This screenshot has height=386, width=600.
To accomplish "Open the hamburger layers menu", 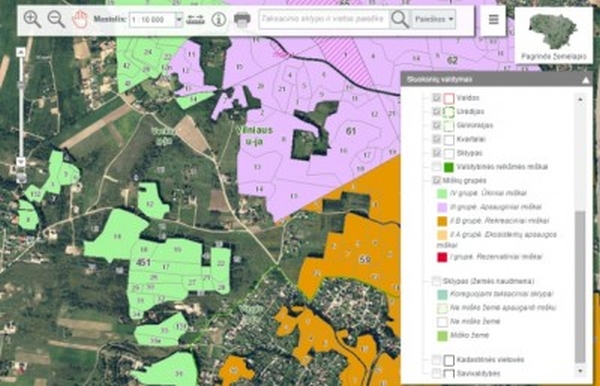I will point(493,19).
